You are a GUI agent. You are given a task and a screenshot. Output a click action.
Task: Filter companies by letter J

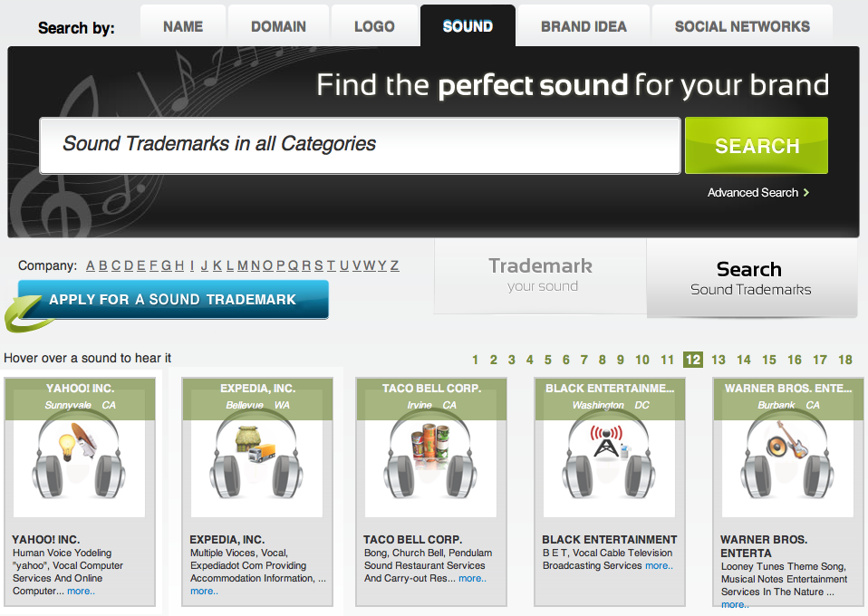(204, 265)
